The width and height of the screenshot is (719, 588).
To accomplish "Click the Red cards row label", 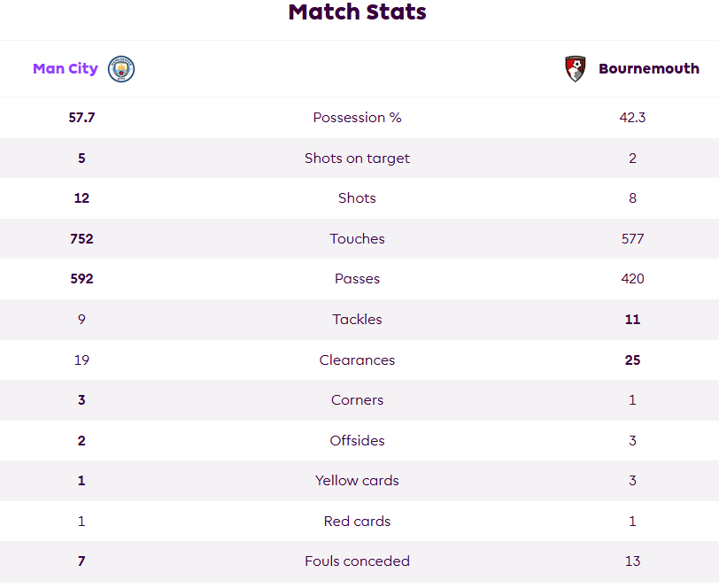I will [357, 522].
